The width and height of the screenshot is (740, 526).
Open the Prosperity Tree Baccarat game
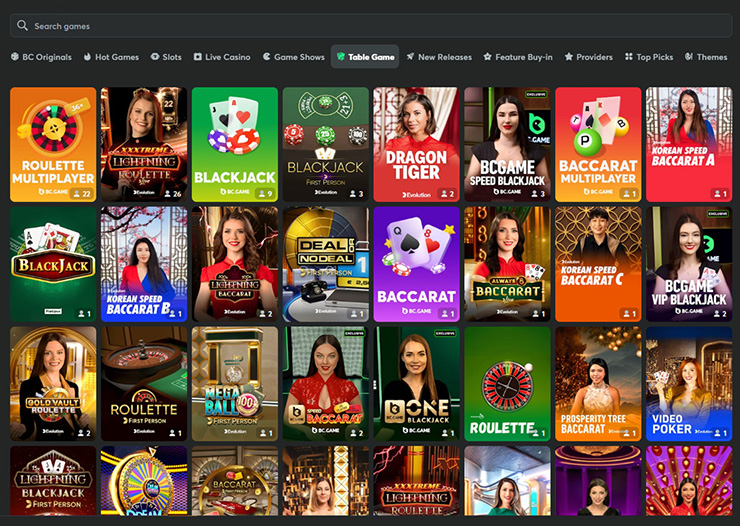598,383
